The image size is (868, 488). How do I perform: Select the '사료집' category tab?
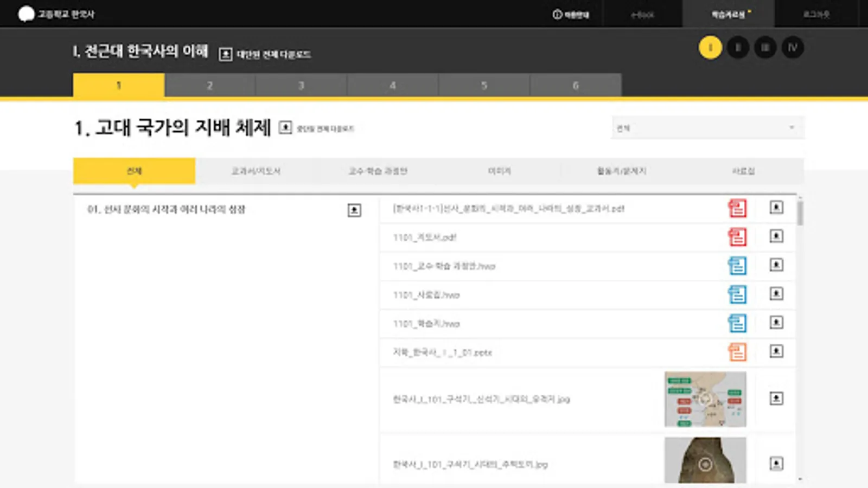click(x=743, y=171)
